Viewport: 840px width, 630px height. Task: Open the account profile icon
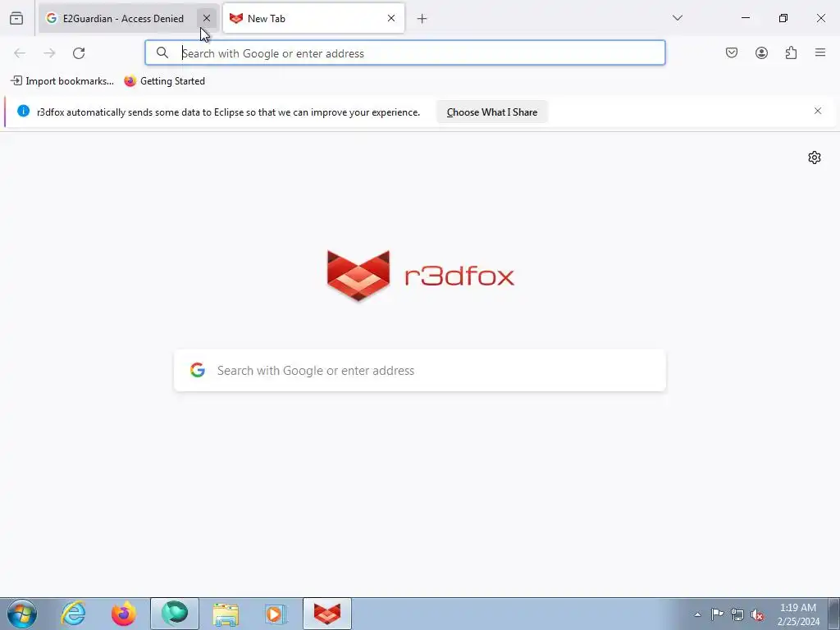click(x=761, y=52)
